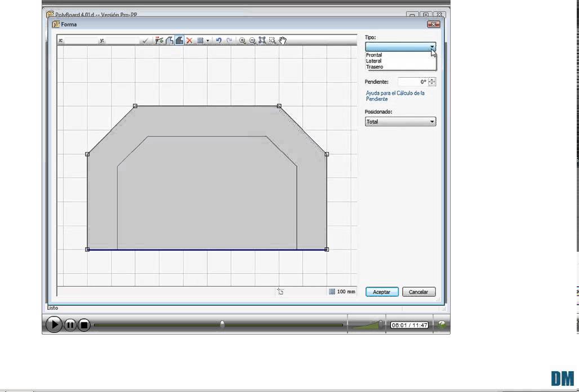Click the zoom in magnifier icon
Image resolution: width=579 pixels, height=392 pixels.
pyautogui.click(x=243, y=41)
